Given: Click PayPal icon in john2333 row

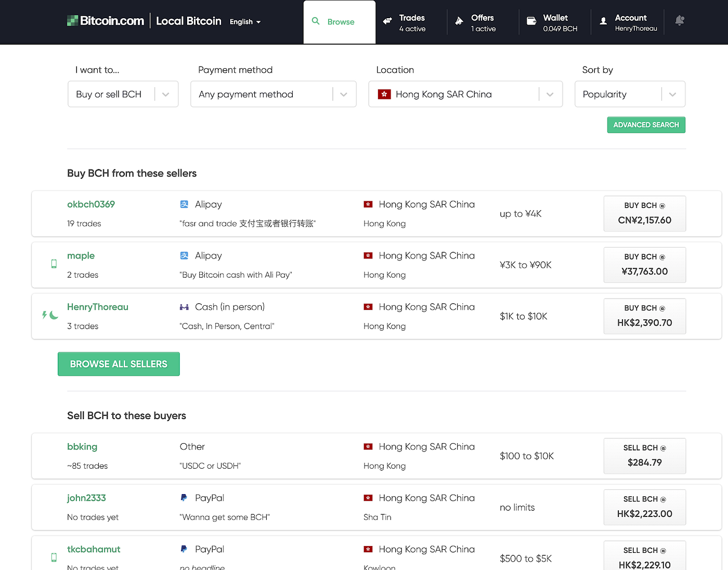Looking at the screenshot, I should [184, 498].
